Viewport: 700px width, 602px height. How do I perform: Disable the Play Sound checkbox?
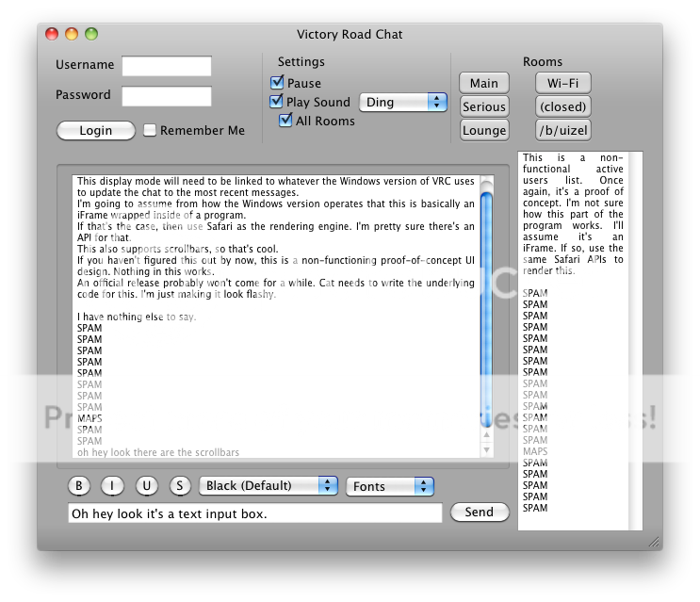[x=277, y=102]
